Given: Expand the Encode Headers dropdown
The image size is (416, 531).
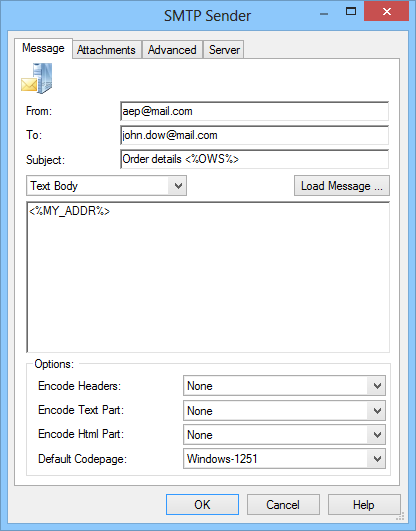Looking at the screenshot, I should (x=284, y=386).
